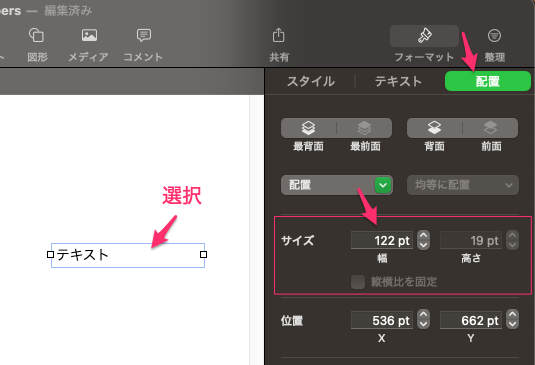Viewport: 535px width, 365px height.
Task: Toggle the フォーマット format paintbrush button
Action: click(x=424, y=36)
